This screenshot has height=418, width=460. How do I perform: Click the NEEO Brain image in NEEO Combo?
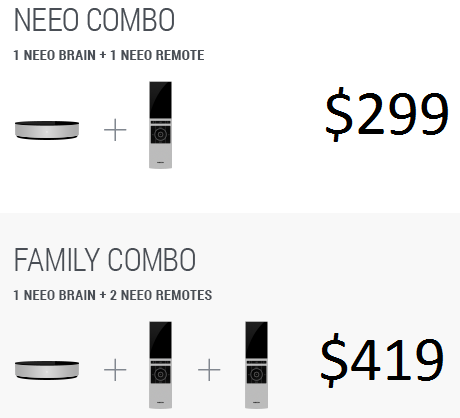[x=47, y=130]
